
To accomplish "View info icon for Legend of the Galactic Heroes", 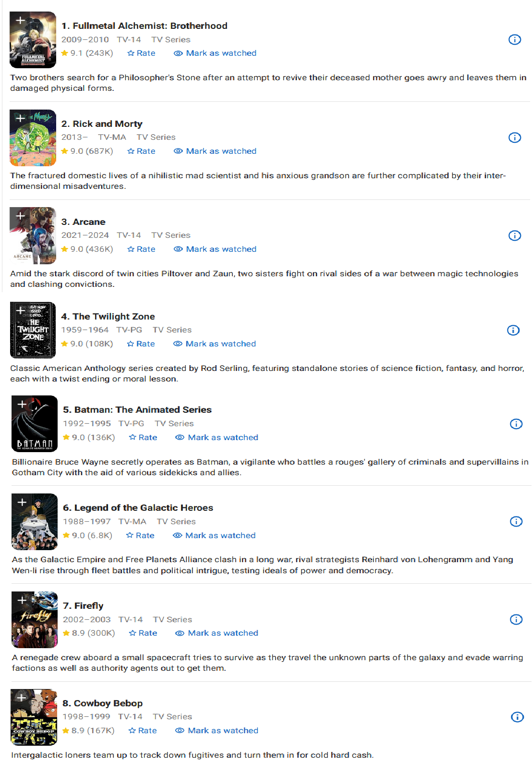I will click(x=516, y=521).
